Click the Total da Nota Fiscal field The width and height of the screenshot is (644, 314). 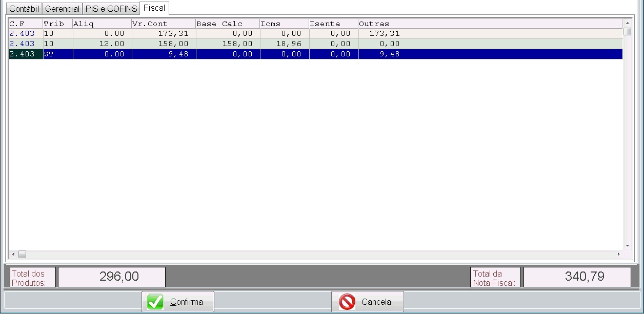pos(577,277)
